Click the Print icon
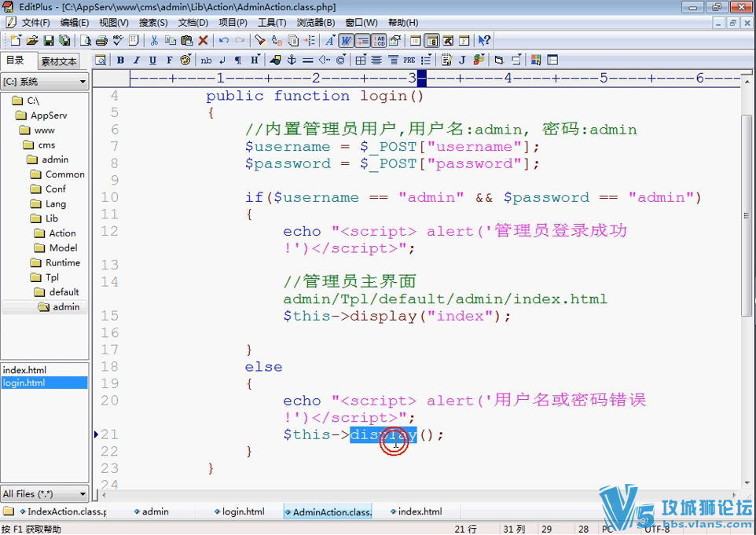The image size is (756, 535). pos(101,41)
